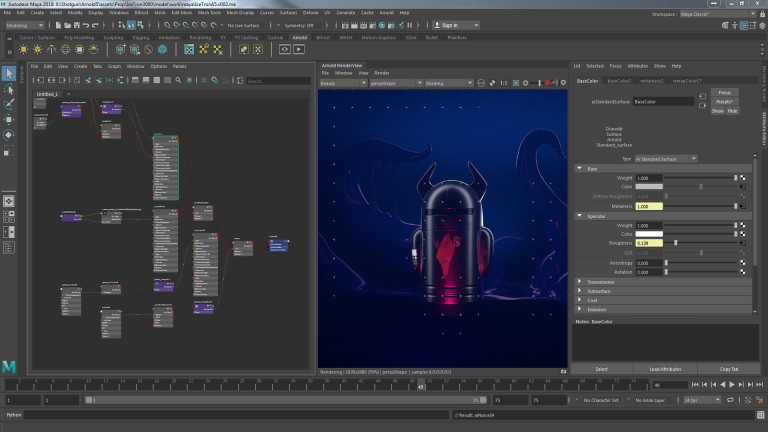Switch to the Rendering shelf tab
This screenshot has width=768, height=432.
point(200,37)
